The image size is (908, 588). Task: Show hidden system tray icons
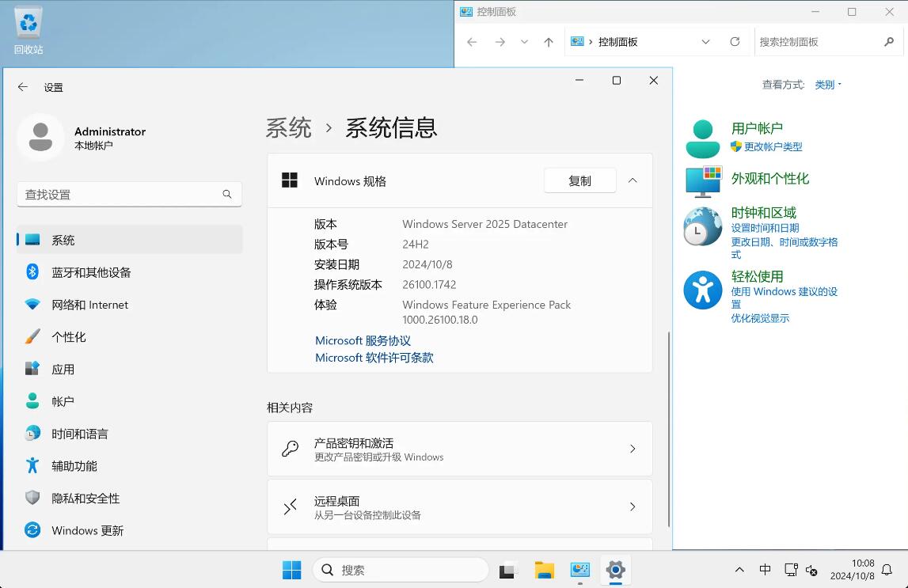click(x=739, y=570)
